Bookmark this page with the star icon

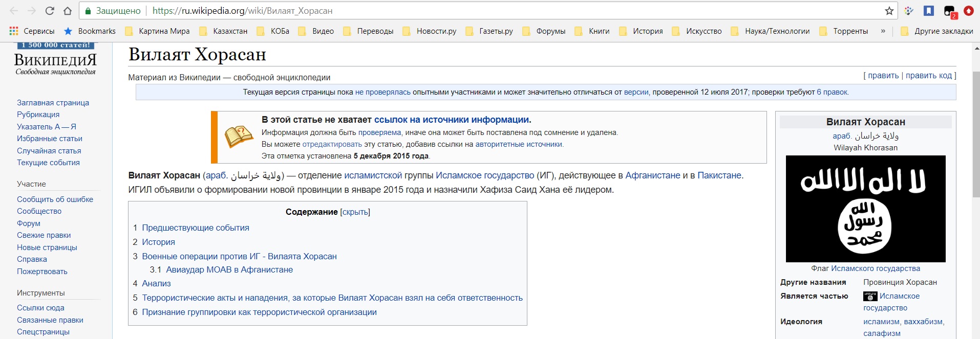[x=889, y=11]
